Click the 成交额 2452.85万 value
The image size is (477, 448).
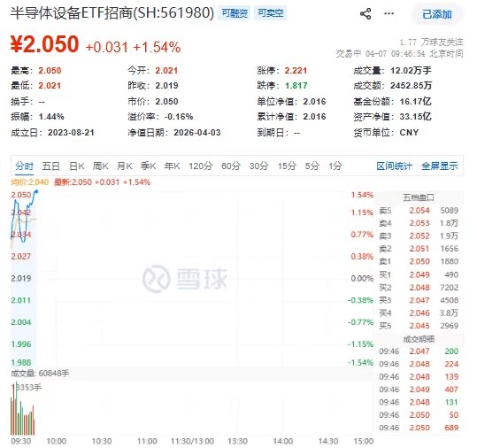point(411,86)
